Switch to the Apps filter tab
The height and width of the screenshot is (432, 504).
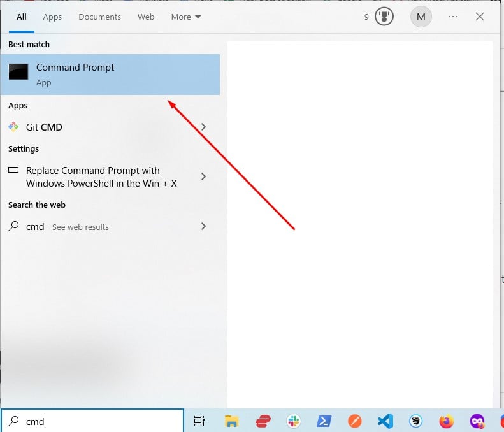point(52,17)
